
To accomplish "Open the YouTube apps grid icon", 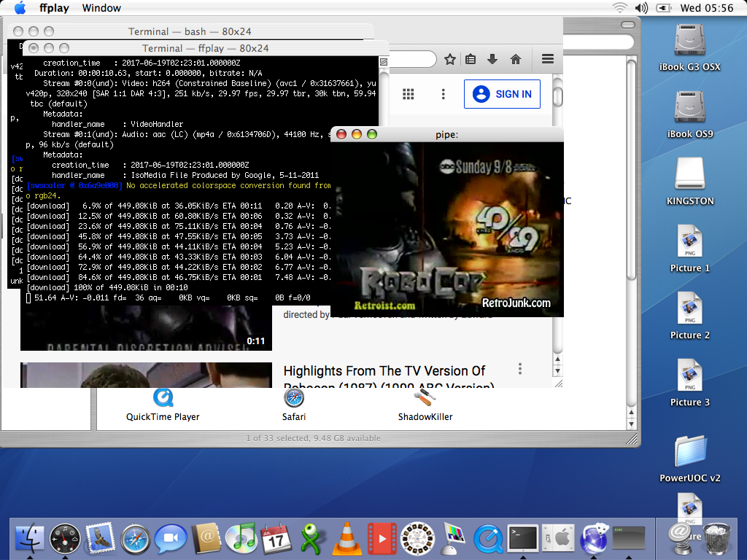I will pos(409,94).
